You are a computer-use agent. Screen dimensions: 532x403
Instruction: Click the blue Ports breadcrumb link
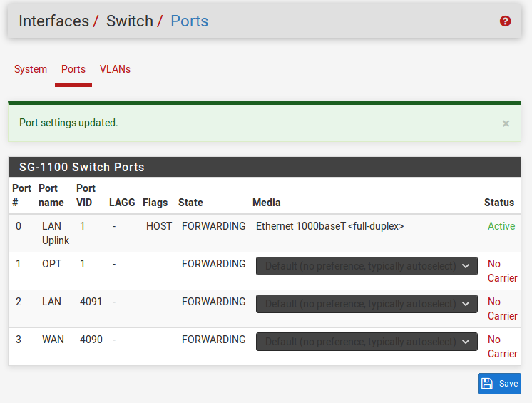[189, 21]
